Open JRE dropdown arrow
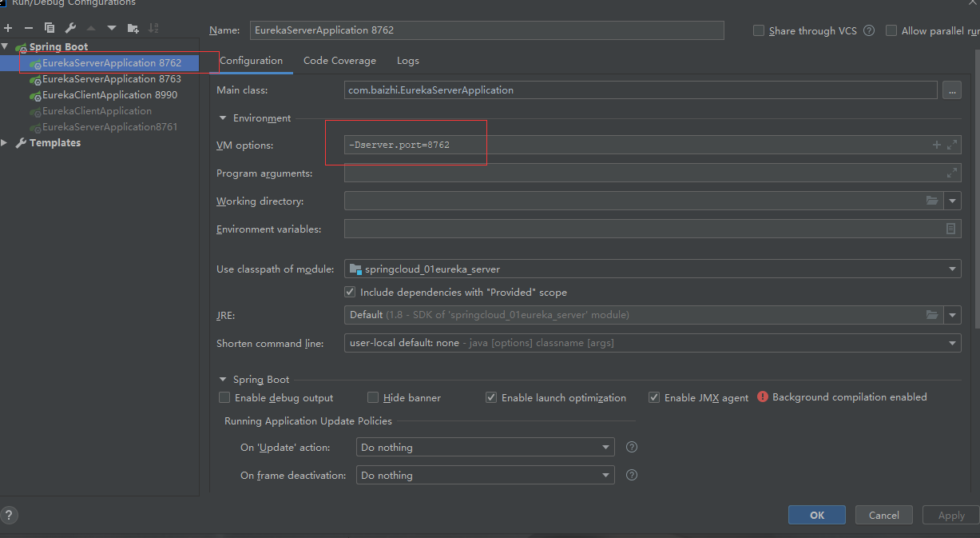980x538 pixels. point(953,315)
